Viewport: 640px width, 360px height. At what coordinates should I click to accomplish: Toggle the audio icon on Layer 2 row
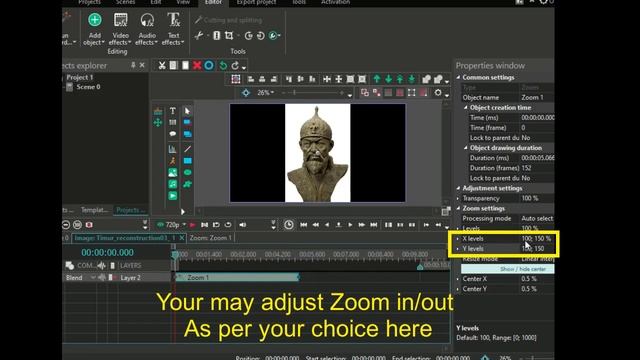102,278
